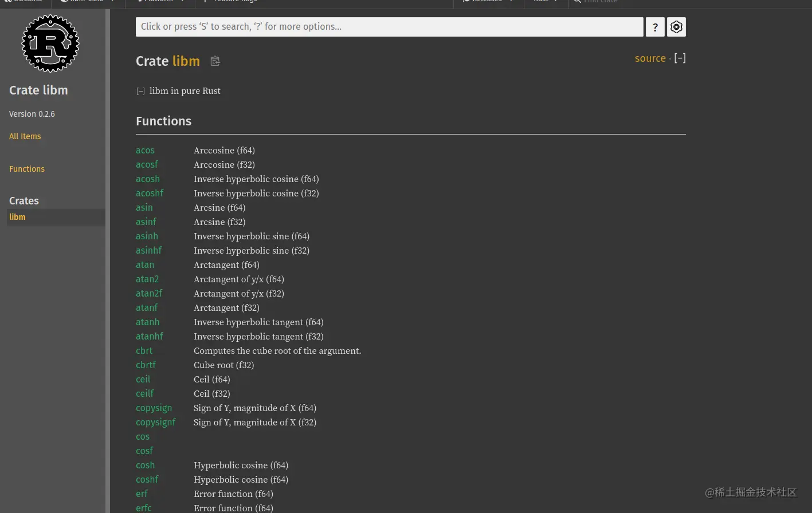This screenshot has height=513, width=812.
Task: Click 'Inverse hyperbolic sine (f64)' description
Action: pos(252,236)
